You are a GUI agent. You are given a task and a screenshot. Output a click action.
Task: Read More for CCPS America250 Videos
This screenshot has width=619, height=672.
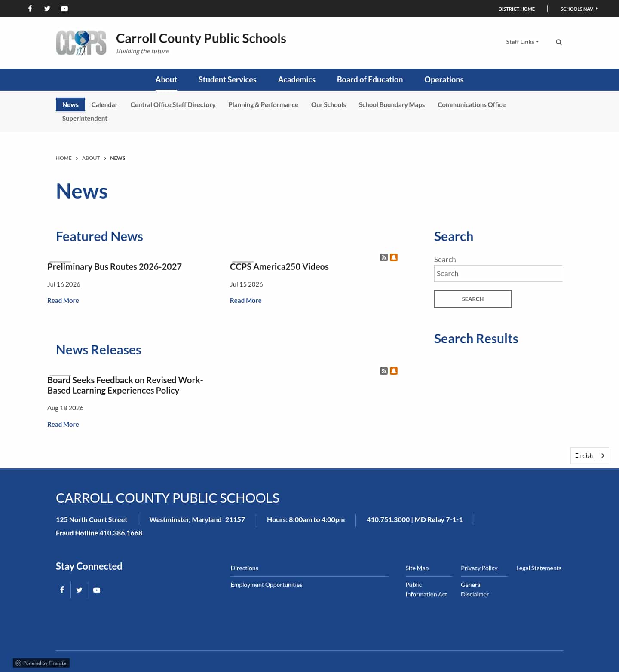click(246, 300)
